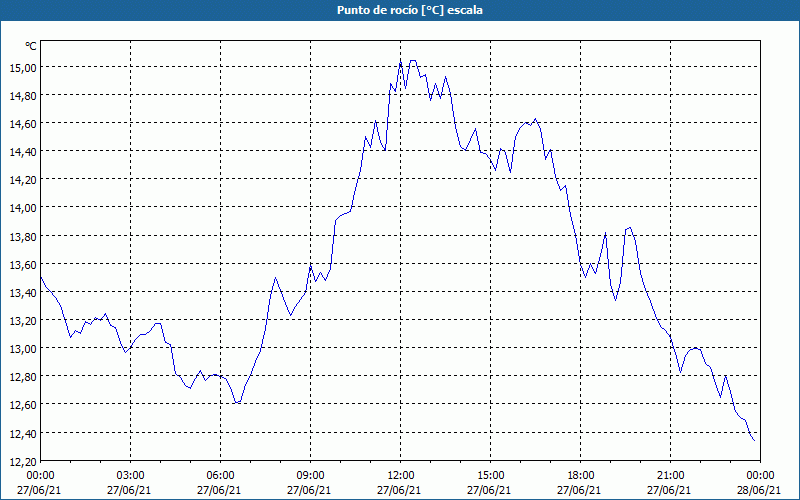
Task: Select the 12,60 y-axis label
Action: coord(23,405)
